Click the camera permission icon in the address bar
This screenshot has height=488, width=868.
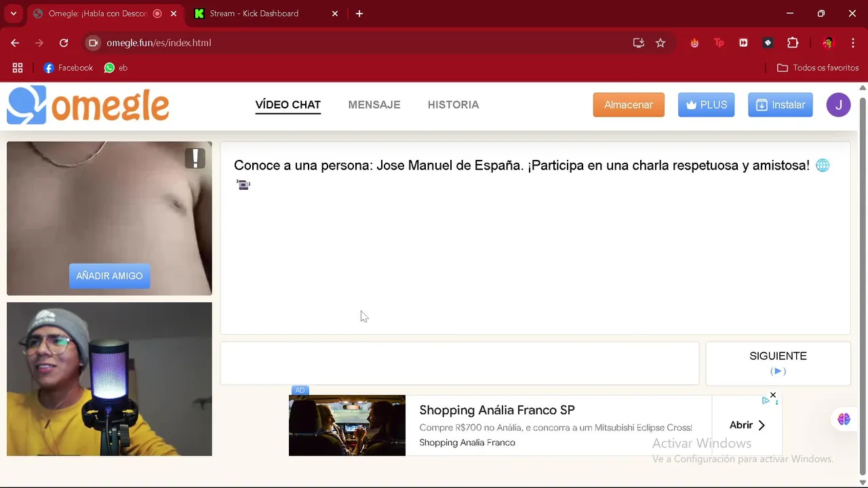click(94, 43)
